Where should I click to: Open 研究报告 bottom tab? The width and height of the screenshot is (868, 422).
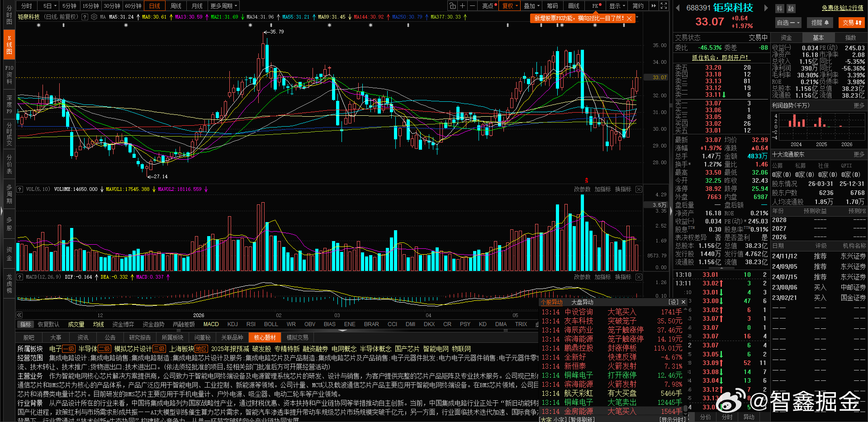pos(140,337)
